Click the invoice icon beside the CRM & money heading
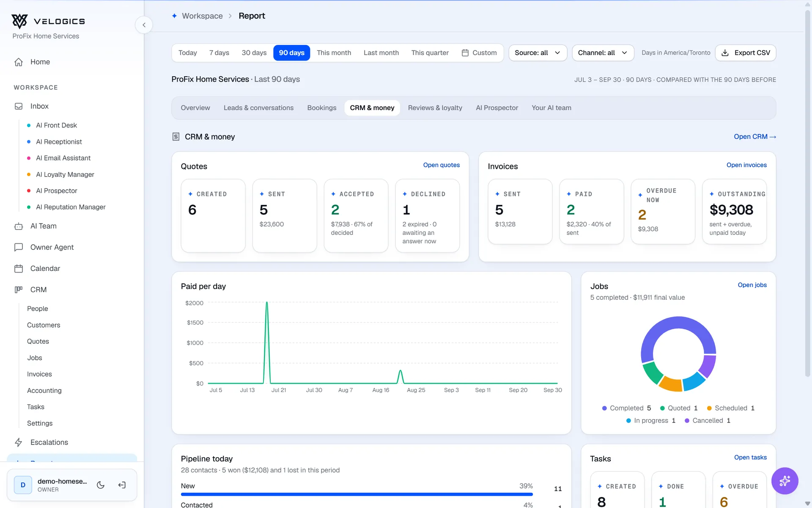 click(176, 137)
